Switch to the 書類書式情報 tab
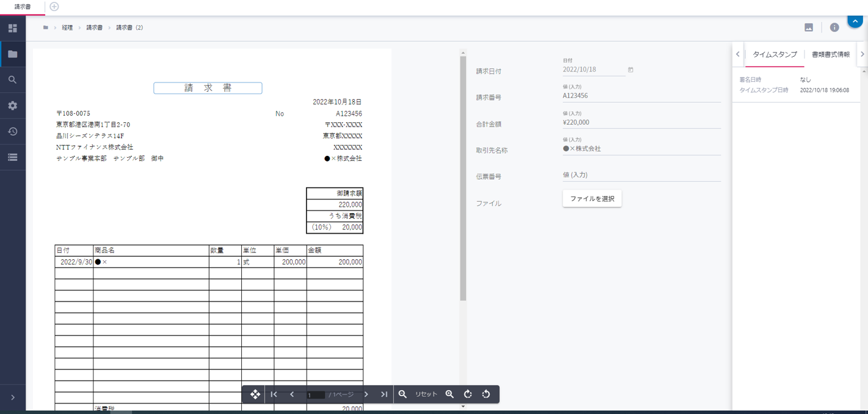 (x=830, y=54)
